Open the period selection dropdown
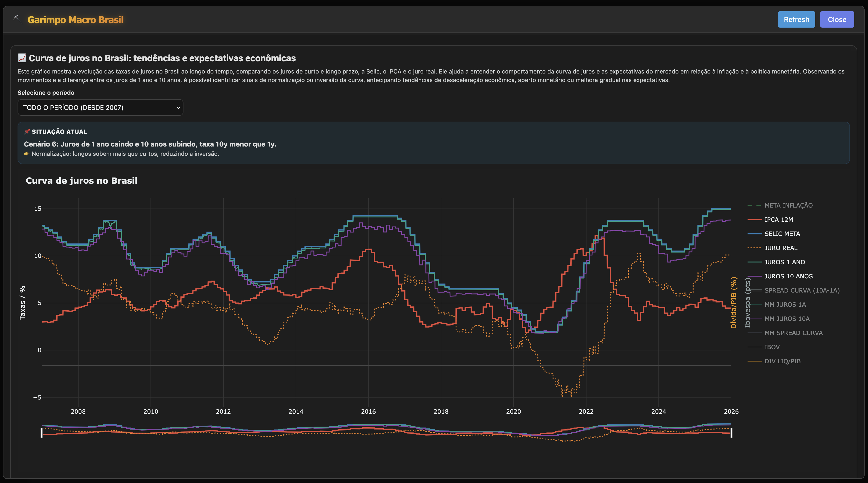 (x=100, y=108)
